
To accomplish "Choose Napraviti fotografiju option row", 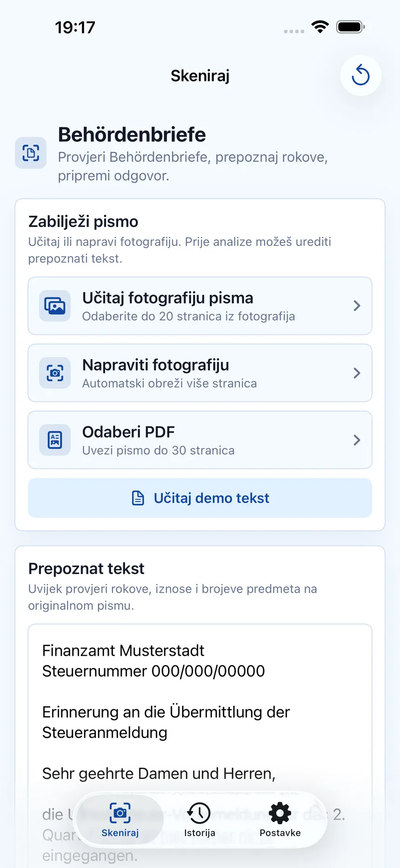I will pyautogui.click(x=200, y=373).
